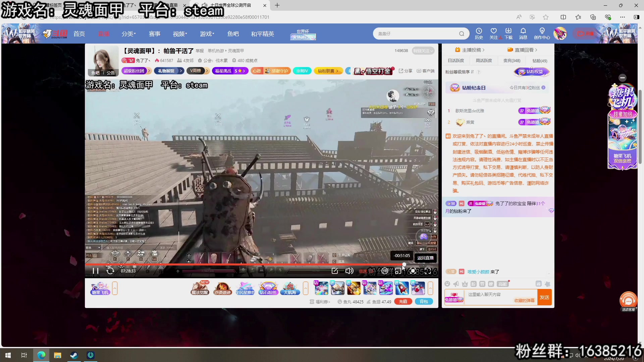
Task: Open the user avatar profile menu
Action: coord(560,34)
